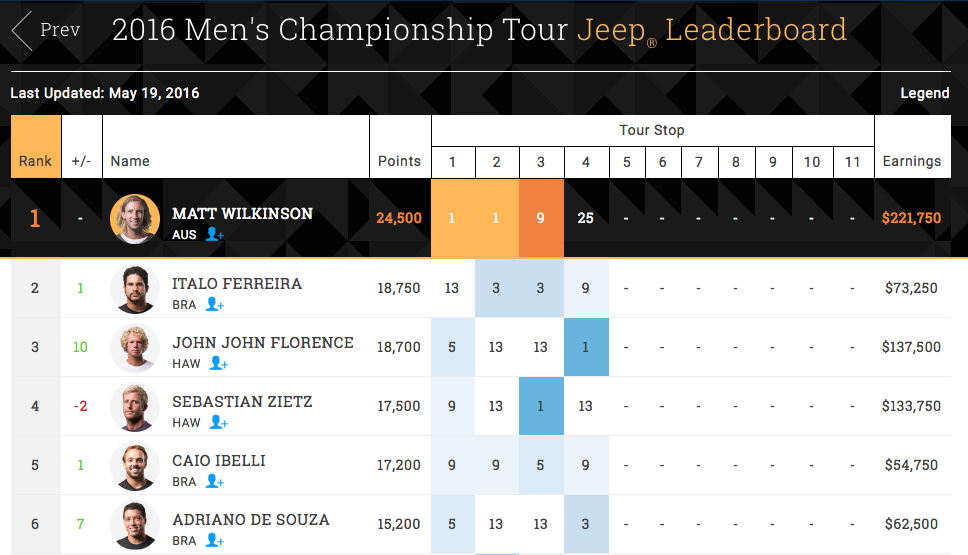Follow Caio Ibelli using add icon
The width and height of the screenshot is (968, 555).
pyautogui.click(x=214, y=481)
